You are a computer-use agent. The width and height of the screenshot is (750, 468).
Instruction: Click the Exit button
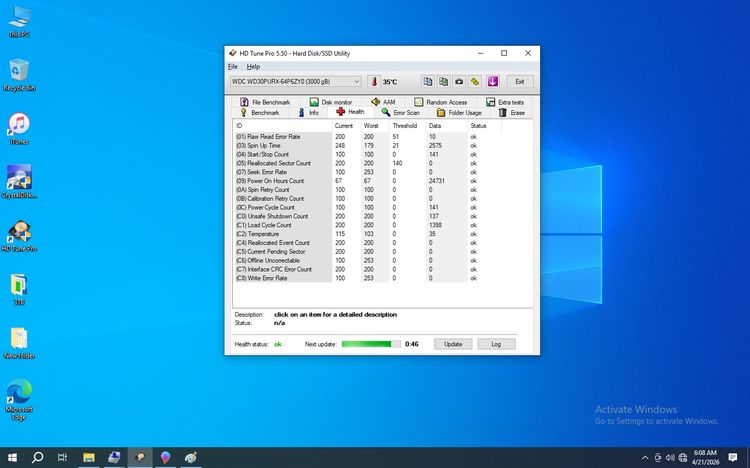pyautogui.click(x=520, y=82)
